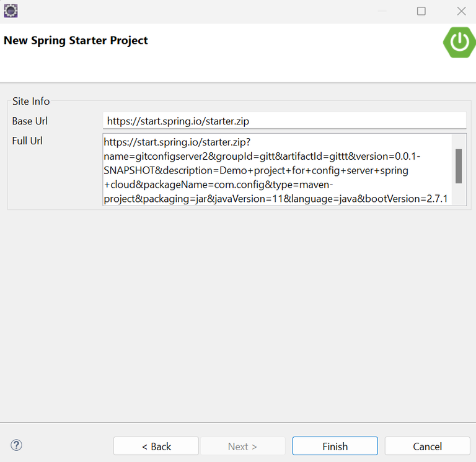Image resolution: width=476 pixels, height=462 pixels.
Task: Cancel the New Spring Starter Project wizard
Action: pyautogui.click(x=428, y=446)
